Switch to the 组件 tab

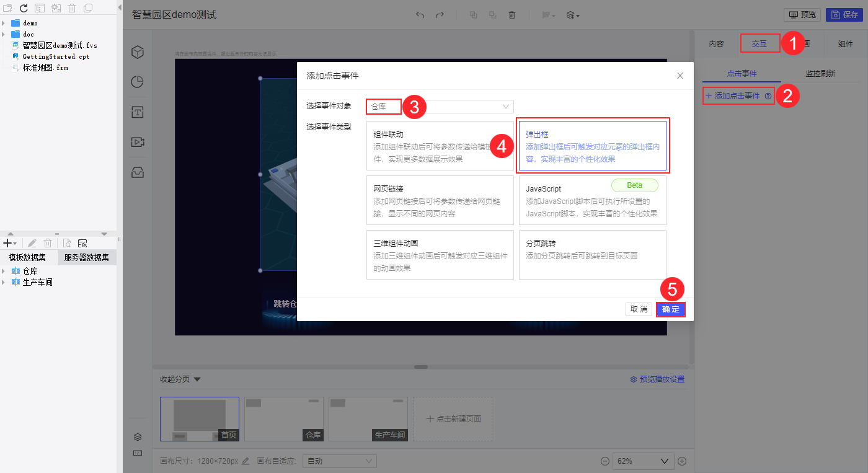845,43
